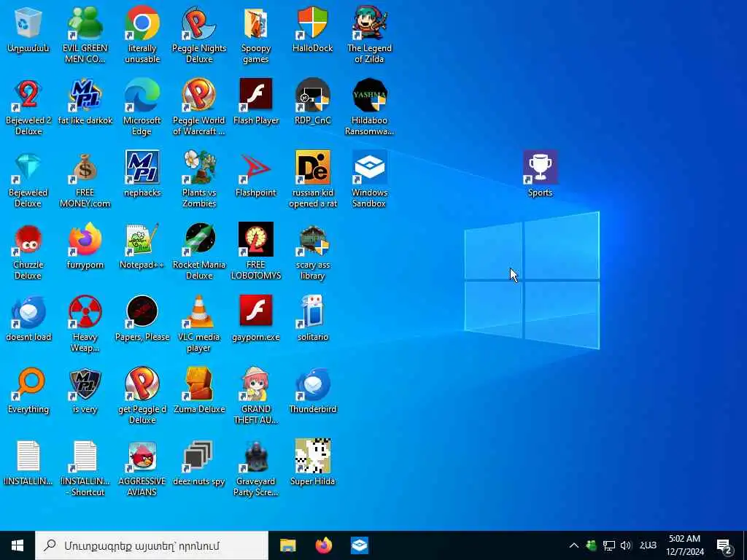
Task: Select the Peggle World of Warcraft icon
Action: 198,106
